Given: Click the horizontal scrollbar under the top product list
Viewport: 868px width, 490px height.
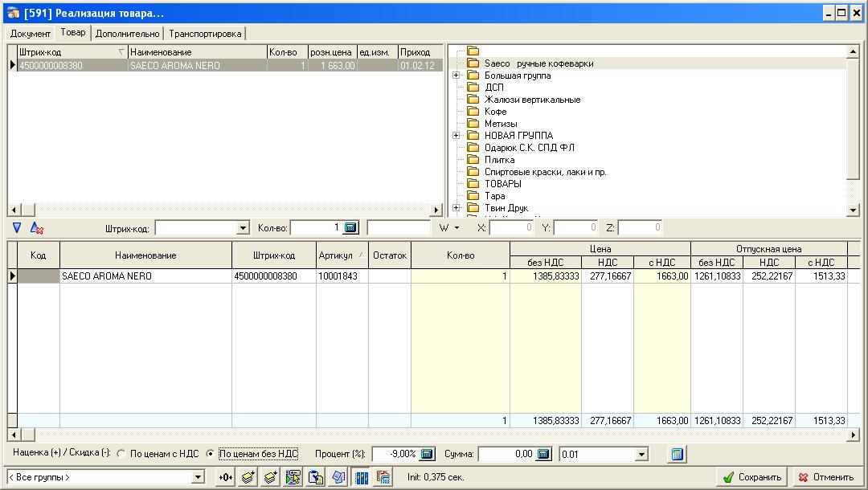Looking at the screenshot, I should [x=225, y=210].
